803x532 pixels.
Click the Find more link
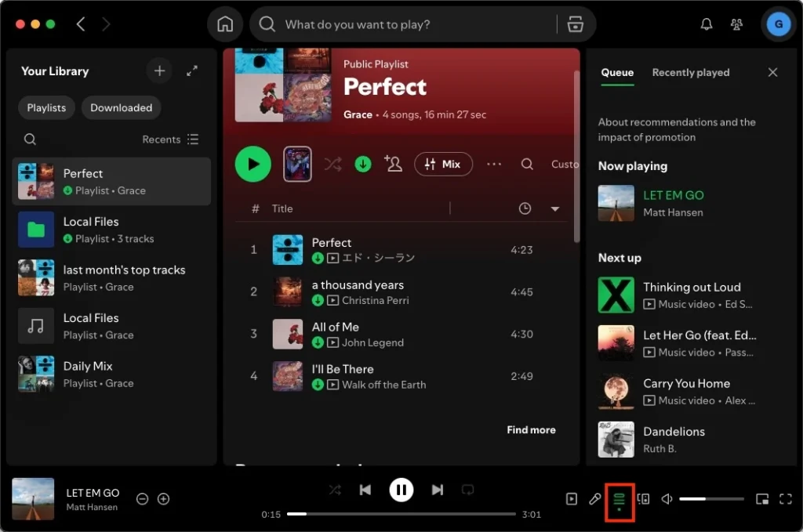click(x=531, y=429)
